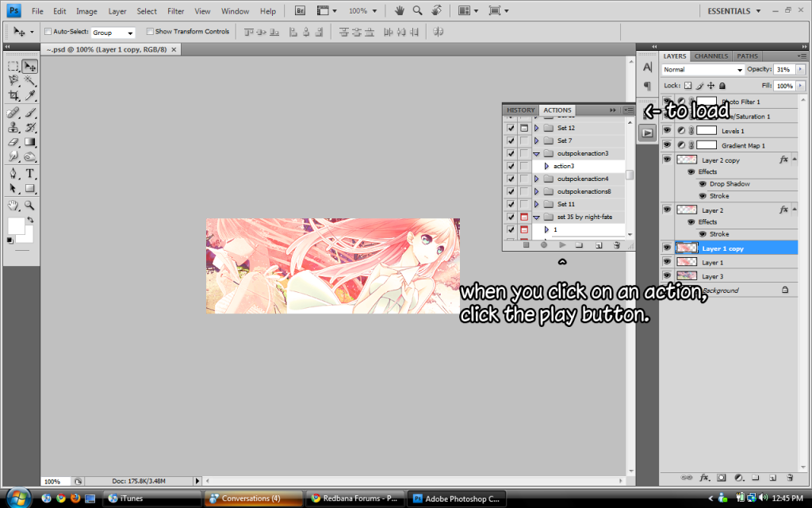The width and height of the screenshot is (812, 508).
Task: Stop playing or recording the action
Action: [x=527, y=245]
